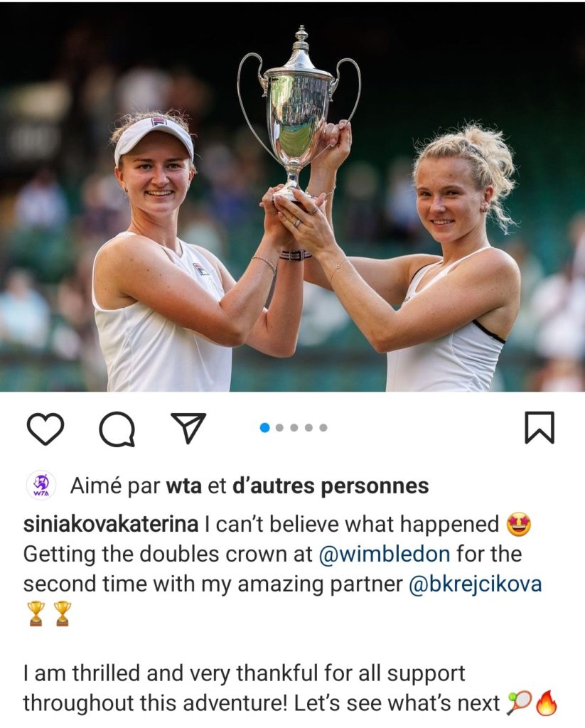Open the @wimbledon mention
585x728 pixels.
point(385,554)
